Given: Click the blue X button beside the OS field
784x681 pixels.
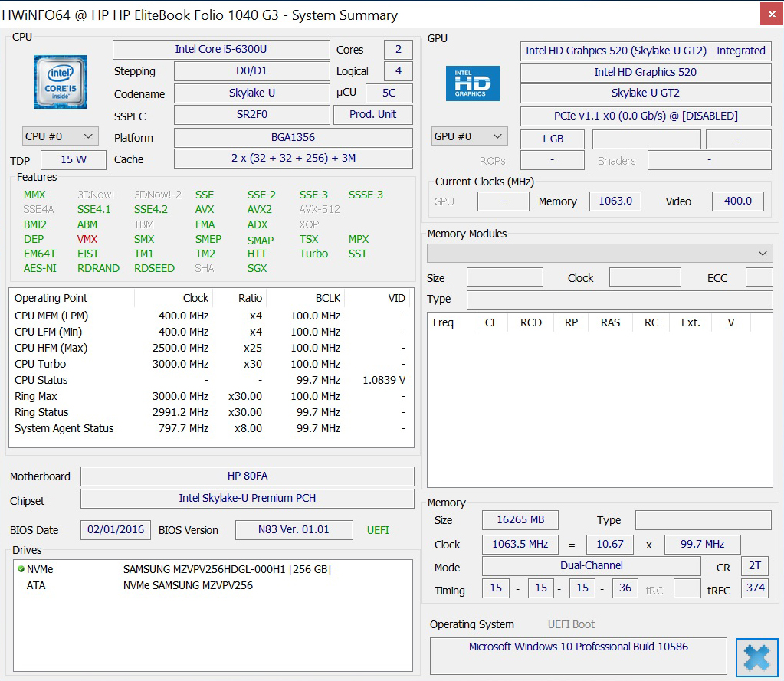Looking at the screenshot, I should pyautogui.click(x=756, y=657).
